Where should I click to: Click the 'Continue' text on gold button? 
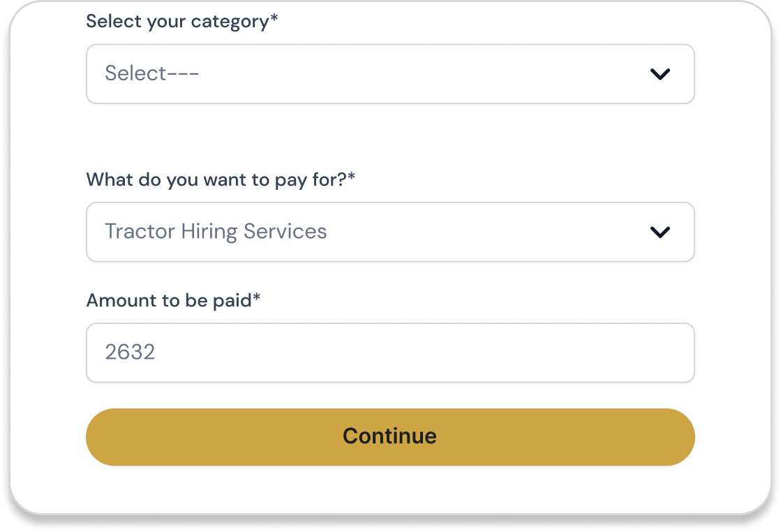click(389, 436)
